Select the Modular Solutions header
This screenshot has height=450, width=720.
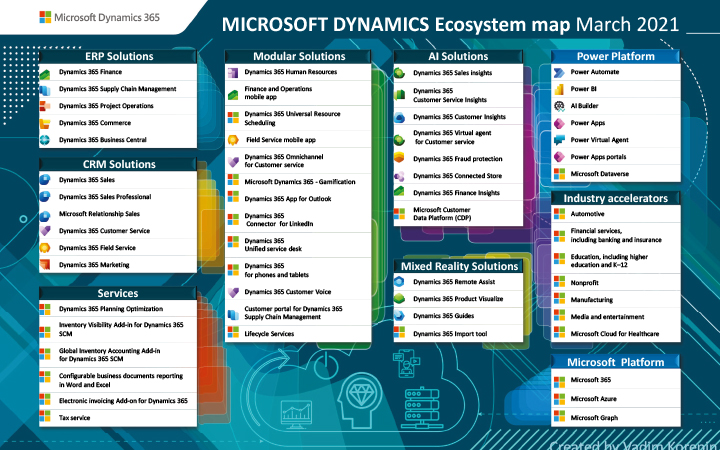[298, 56]
